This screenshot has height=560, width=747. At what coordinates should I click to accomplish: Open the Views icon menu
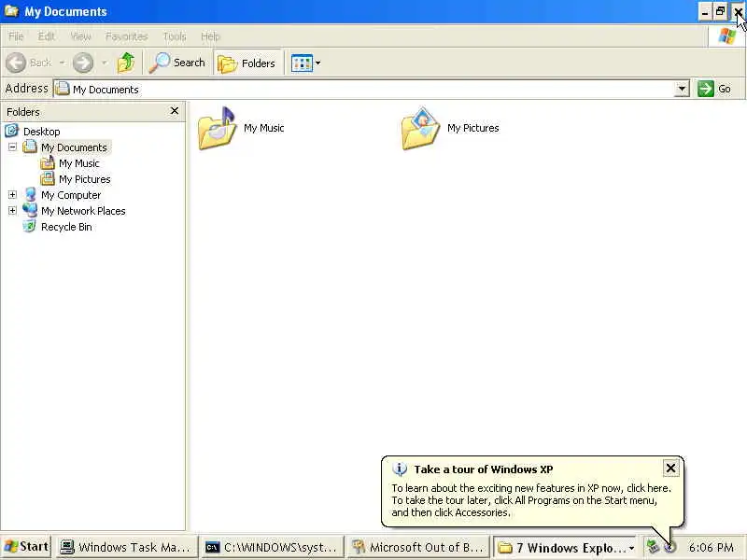(x=305, y=63)
